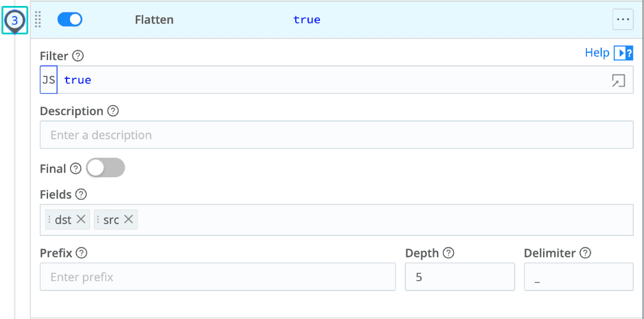Click the Flatten function title text
This screenshot has width=644, height=319.
tap(154, 20)
